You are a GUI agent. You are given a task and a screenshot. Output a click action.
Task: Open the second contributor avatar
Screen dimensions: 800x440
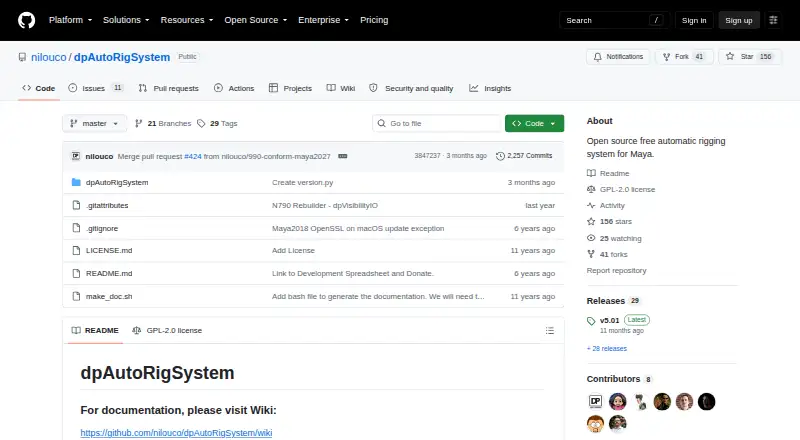(x=617, y=402)
